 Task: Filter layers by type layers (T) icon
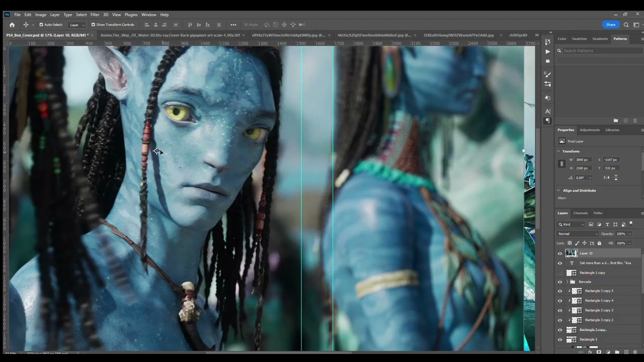pos(607,224)
